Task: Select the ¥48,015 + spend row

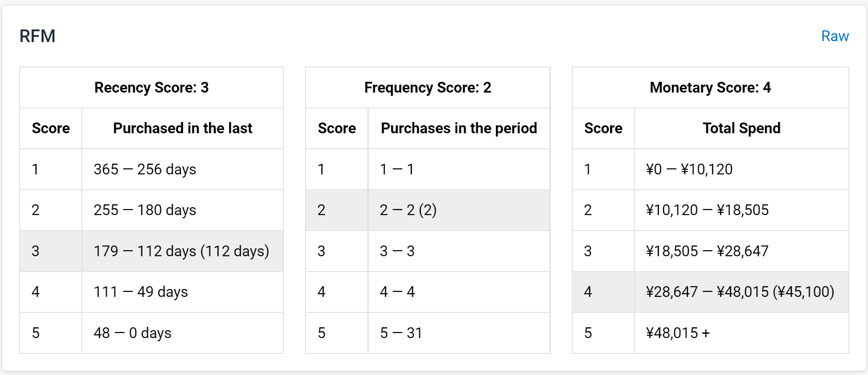Action: coord(710,333)
